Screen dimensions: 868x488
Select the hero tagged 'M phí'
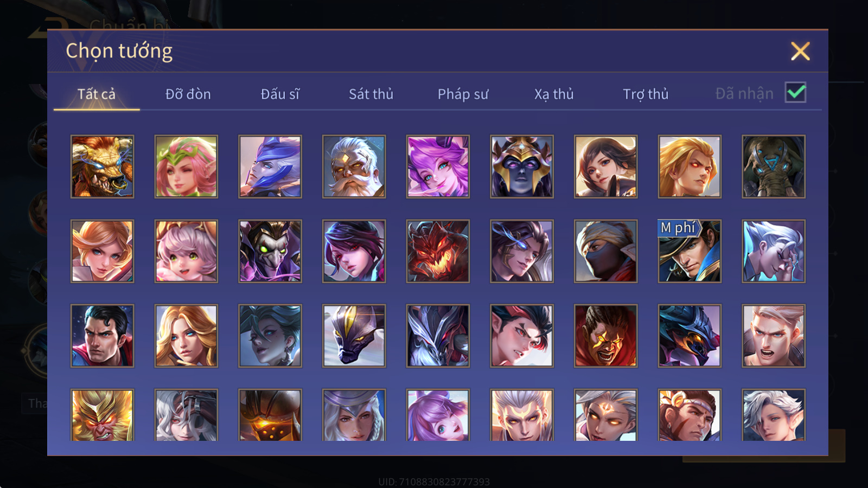(690, 251)
